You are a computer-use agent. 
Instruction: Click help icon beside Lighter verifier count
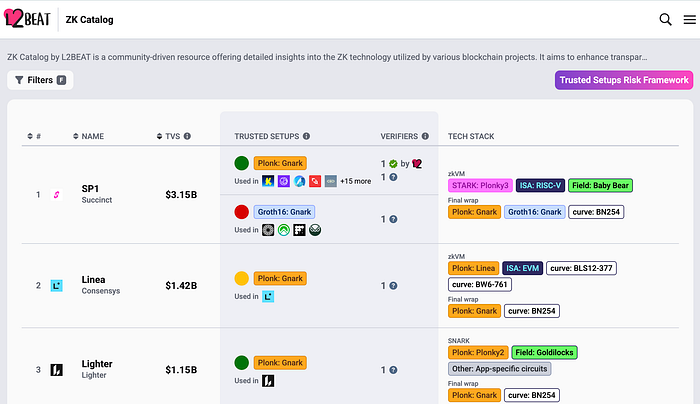(394, 370)
